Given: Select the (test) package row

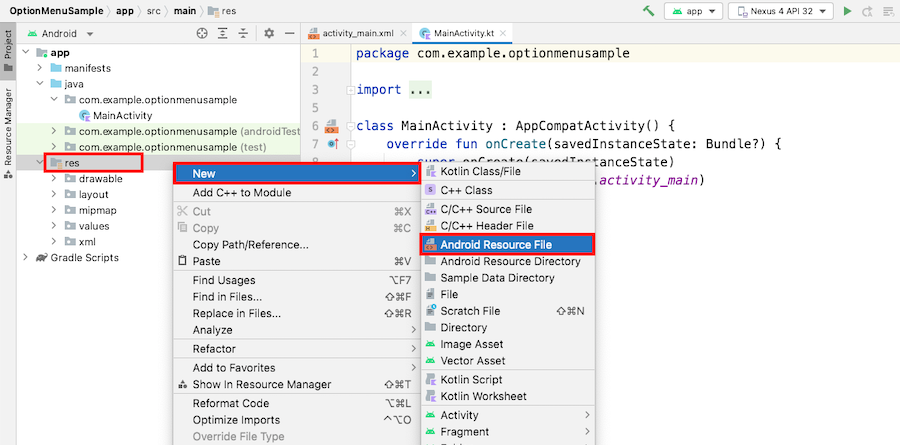Looking at the screenshot, I should [158, 147].
